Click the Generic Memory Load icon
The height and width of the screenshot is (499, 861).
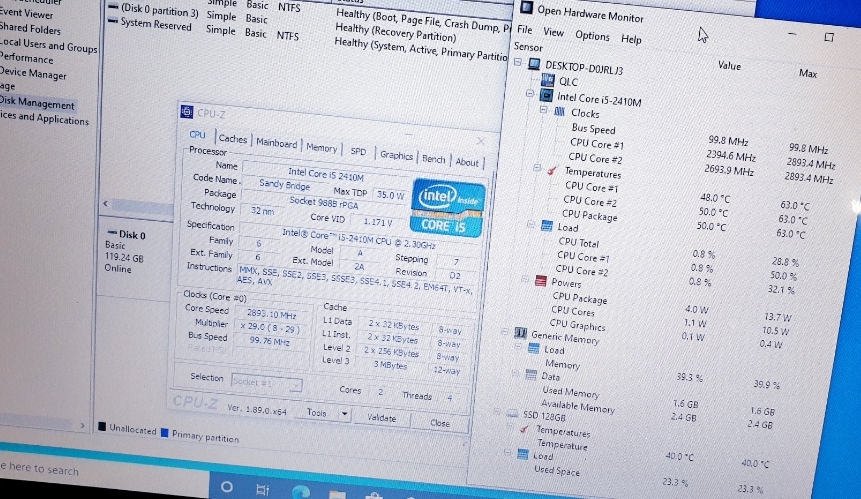click(533, 348)
